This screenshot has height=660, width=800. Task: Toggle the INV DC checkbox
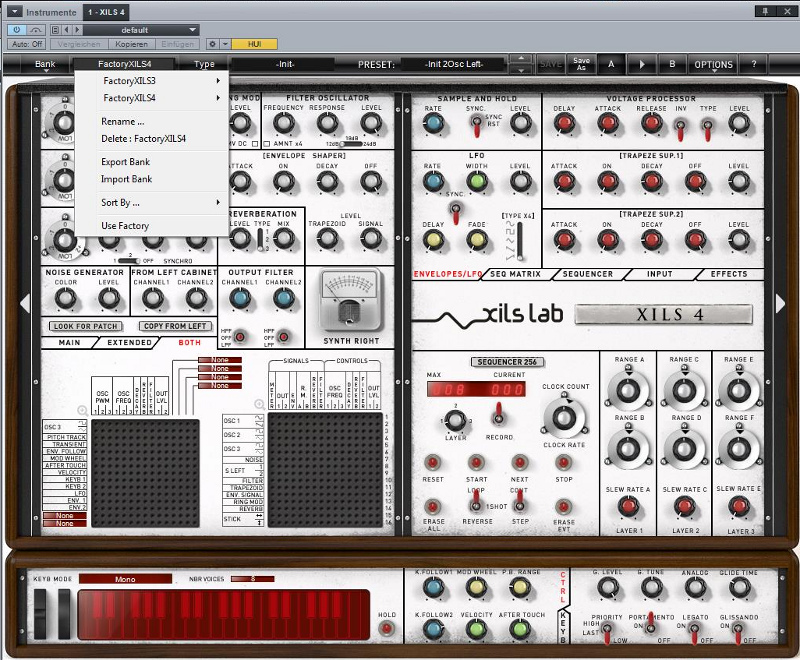[255, 144]
